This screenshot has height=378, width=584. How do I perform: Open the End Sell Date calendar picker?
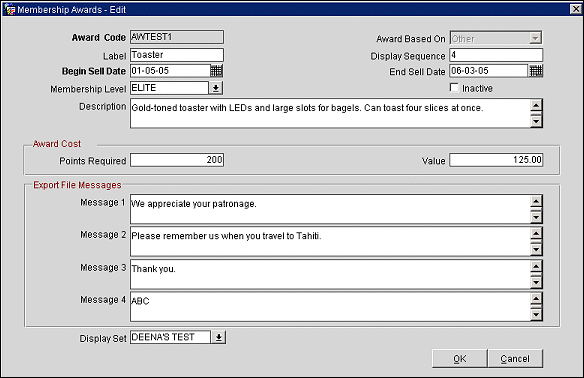click(x=536, y=71)
